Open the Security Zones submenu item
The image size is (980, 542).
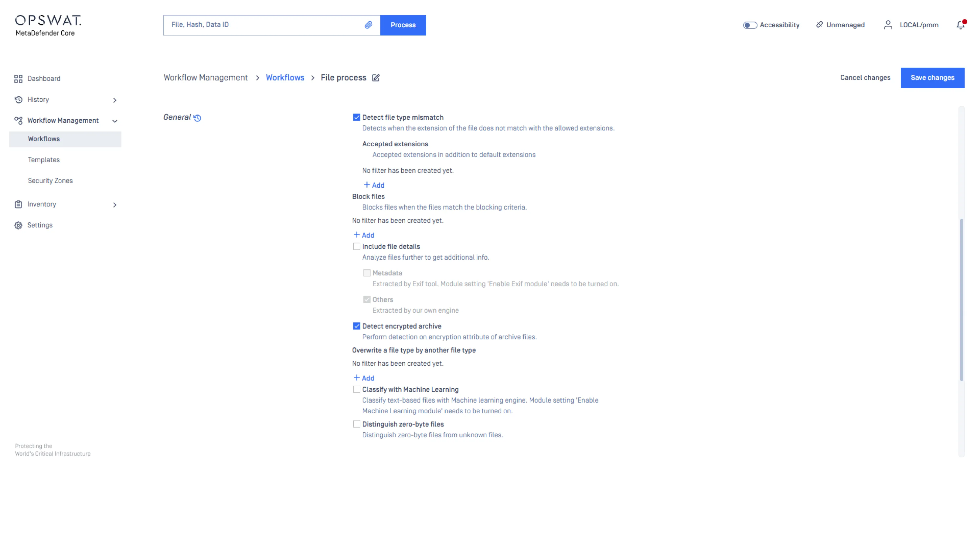[50, 181]
